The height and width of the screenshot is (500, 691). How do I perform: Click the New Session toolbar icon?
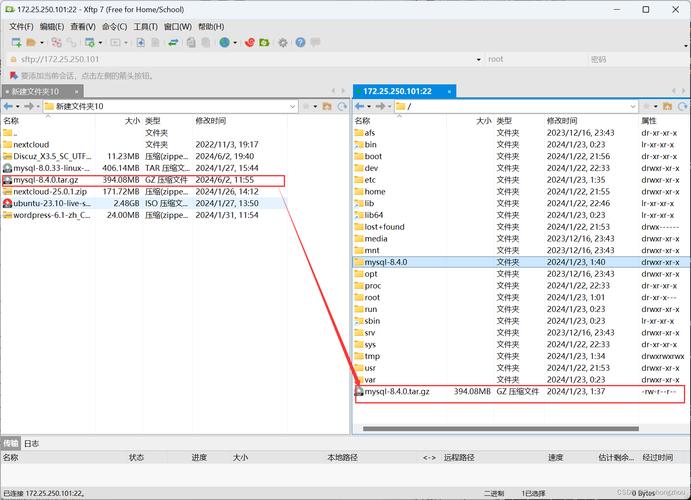[16, 42]
